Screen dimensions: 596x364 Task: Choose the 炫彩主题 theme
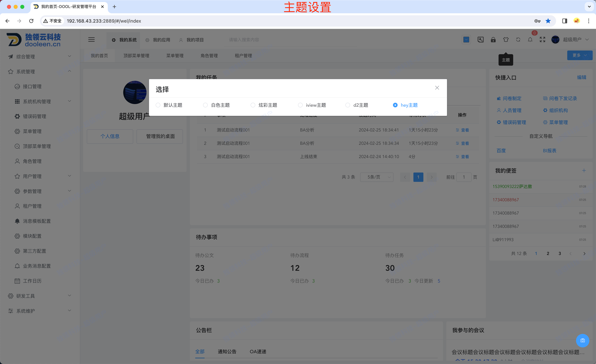coord(264,105)
